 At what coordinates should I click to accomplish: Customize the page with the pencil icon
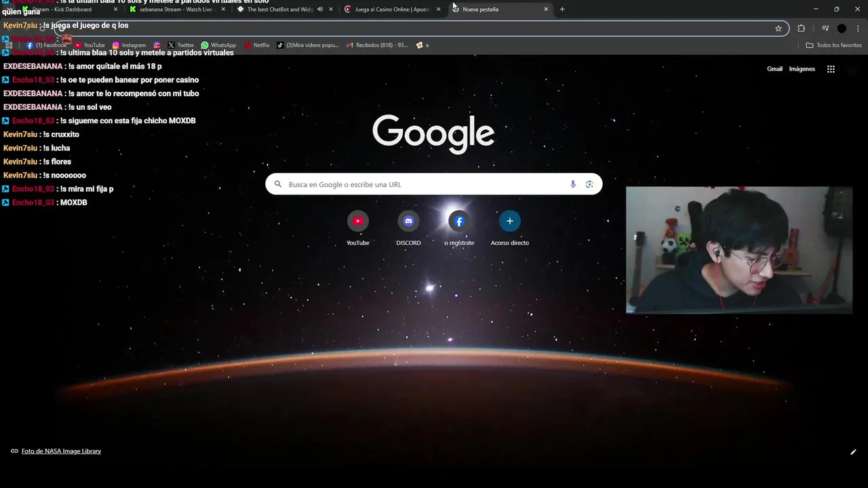(x=853, y=452)
